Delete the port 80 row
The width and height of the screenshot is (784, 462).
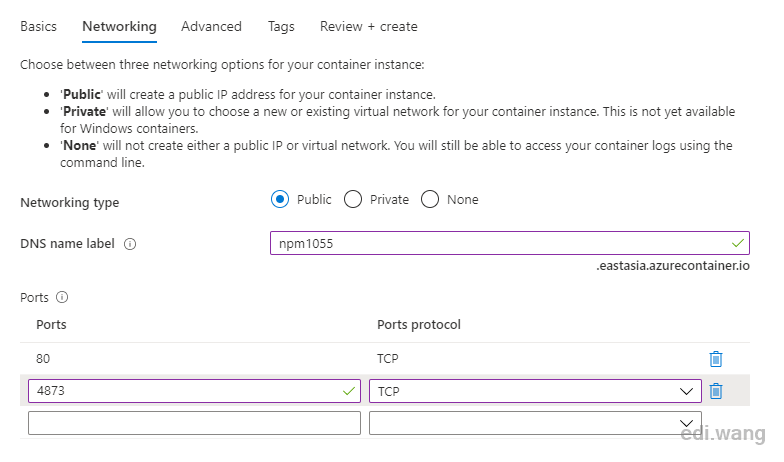pos(716,359)
